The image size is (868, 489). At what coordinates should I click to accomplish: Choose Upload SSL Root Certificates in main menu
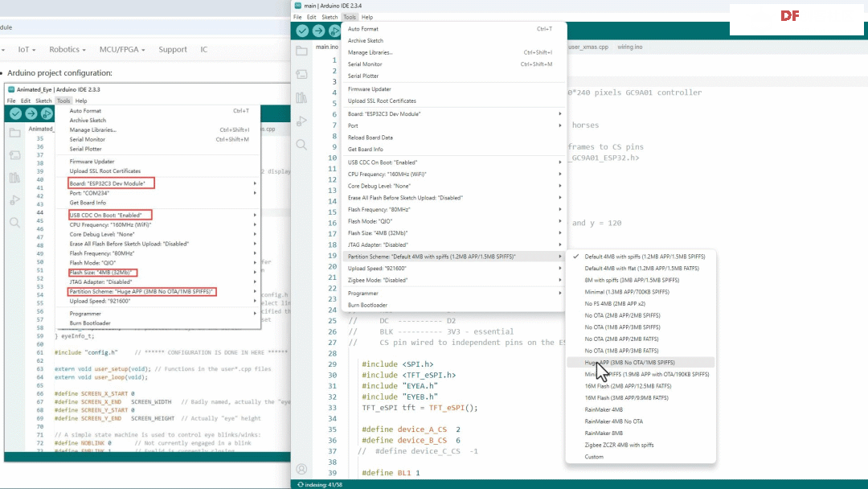tap(454, 101)
